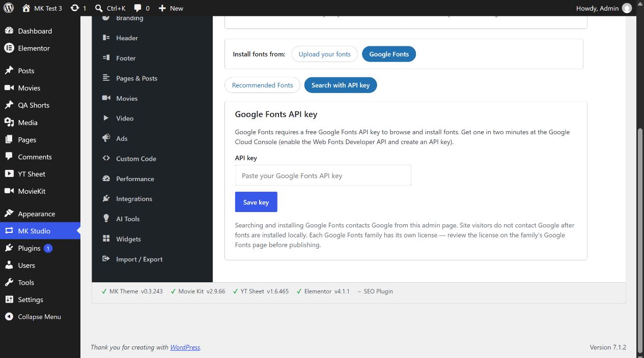The width and height of the screenshot is (644, 358).
Task: Click the Posts pin icon
Action: (x=9, y=71)
